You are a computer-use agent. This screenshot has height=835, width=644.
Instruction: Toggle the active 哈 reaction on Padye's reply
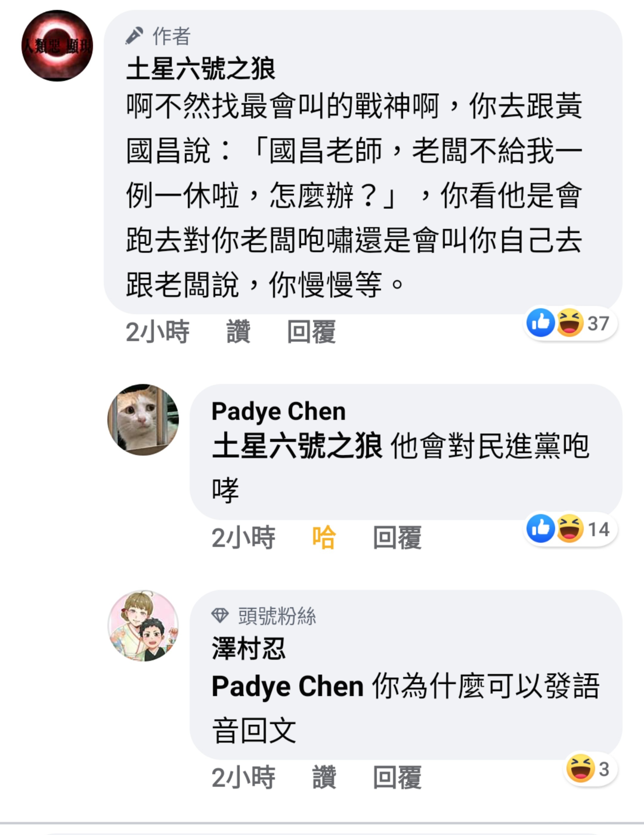(x=324, y=538)
